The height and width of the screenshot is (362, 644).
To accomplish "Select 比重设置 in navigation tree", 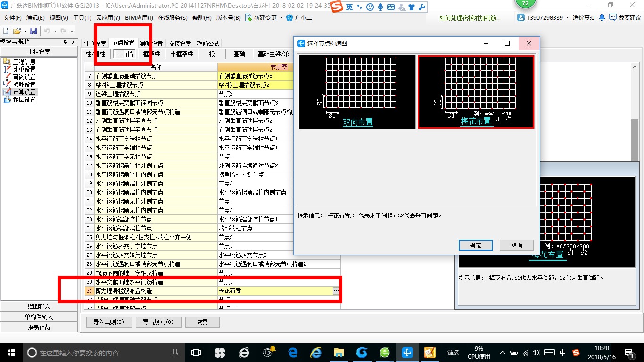I will pos(24,69).
